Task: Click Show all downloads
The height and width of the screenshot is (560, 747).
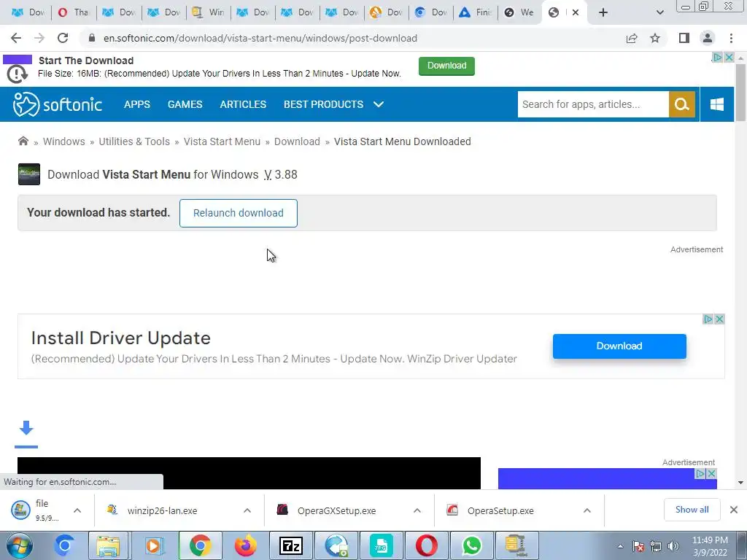Action: (x=692, y=510)
